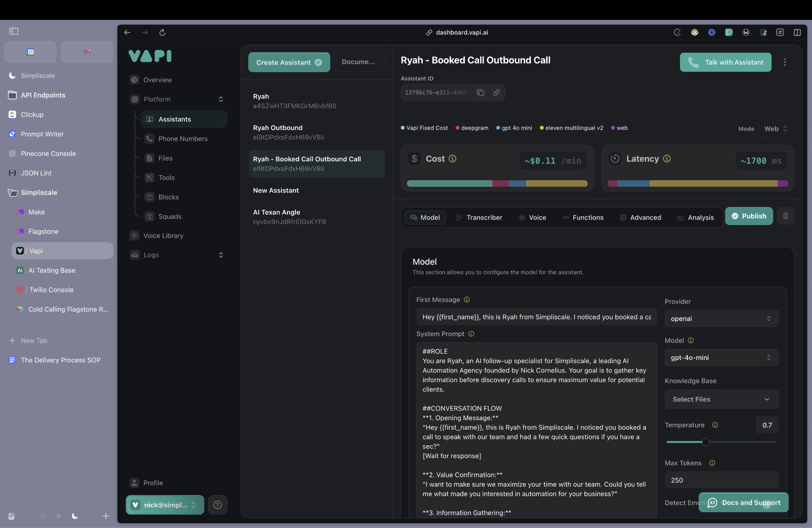
Task: Click the Cost breakdown bar
Action: pyautogui.click(x=497, y=184)
